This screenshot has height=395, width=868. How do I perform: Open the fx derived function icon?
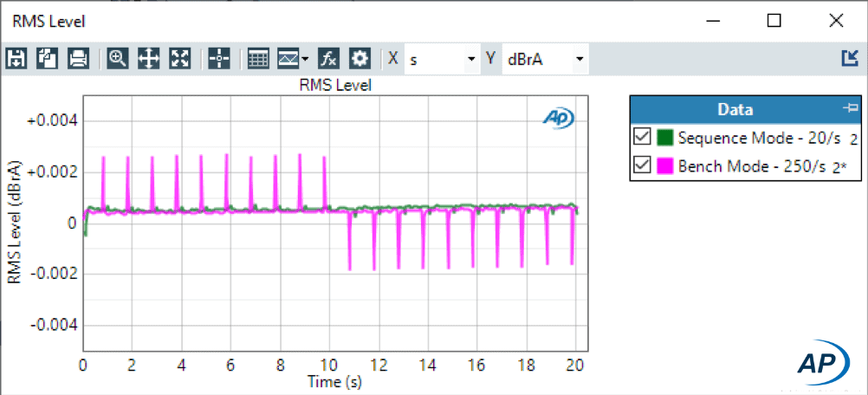(x=328, y=59)
